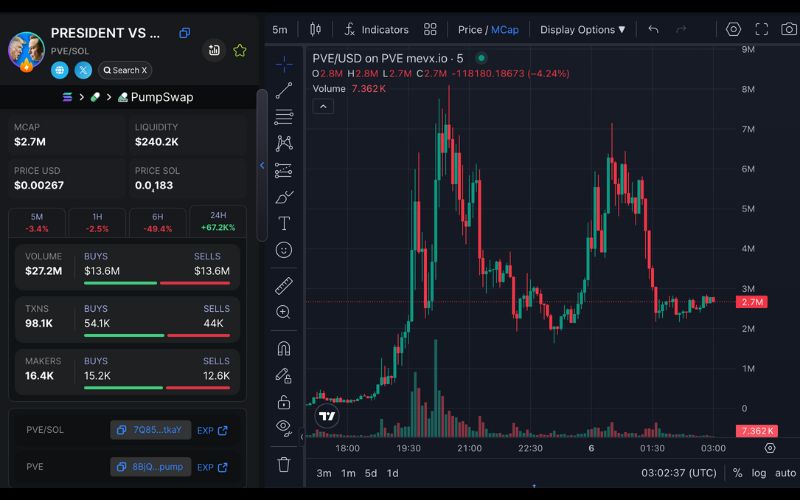The height and width of the screenshot is (500, 800).
Task: Remove drawings with trash icon
Action: pyautogui.click(x=284, y=465)
